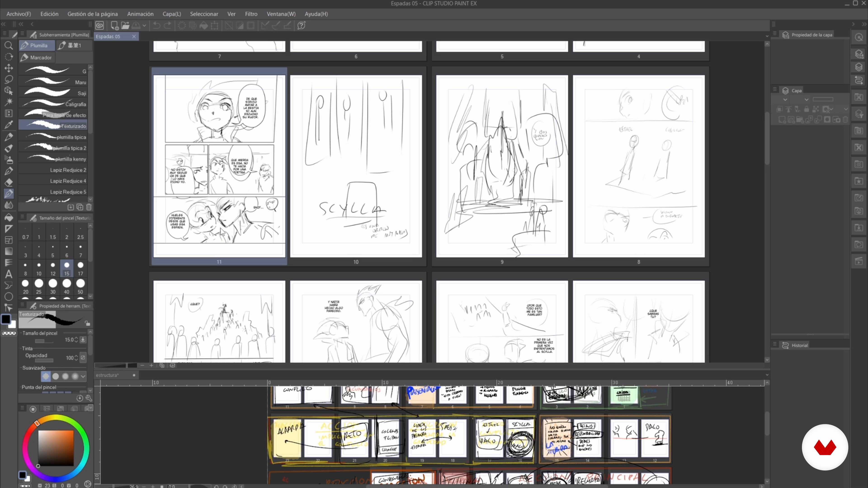Select the Eraser tool
Viewport: 868px width, 488px height.
click(x=9, y=182)
